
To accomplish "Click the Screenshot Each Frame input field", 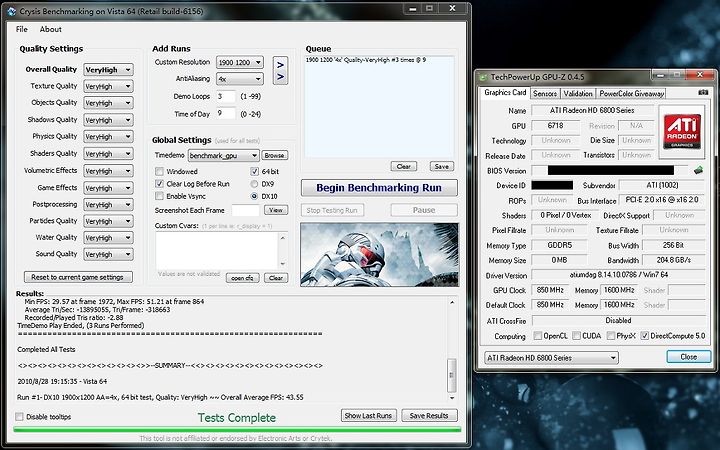I will click(246, 210).
